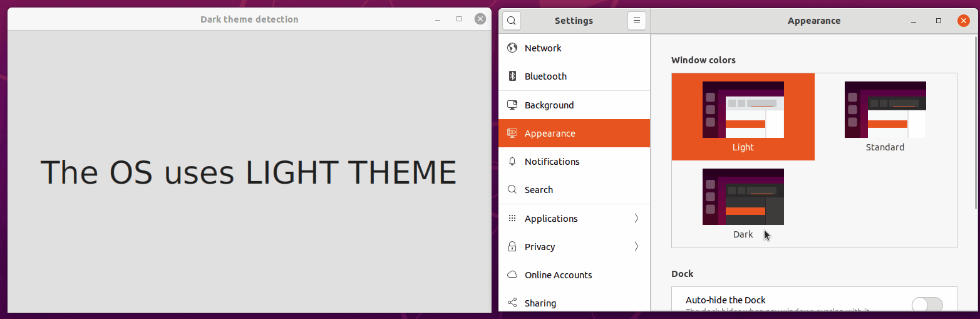Maximize the Dark theme detection window
Viewport: 980px width, 319px height.
point(459,19)
